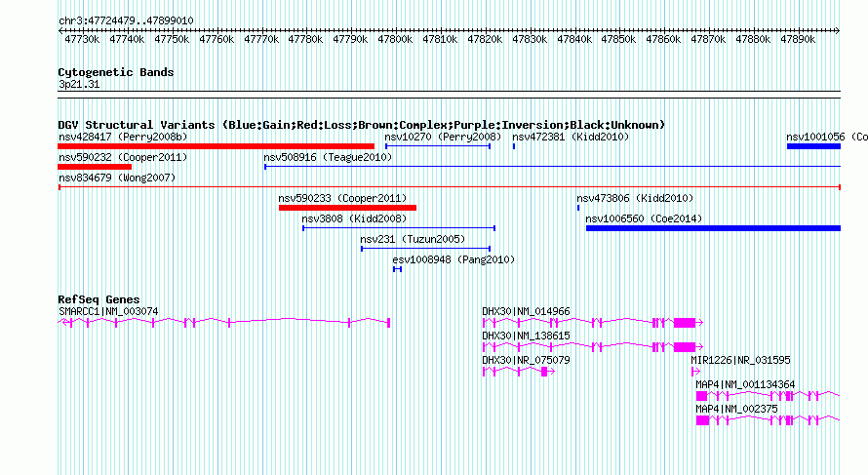The height and width of the screenshot is (475, 868).
Task: Click the large exon block of DHX30|NM_014966
Action: 685,323
